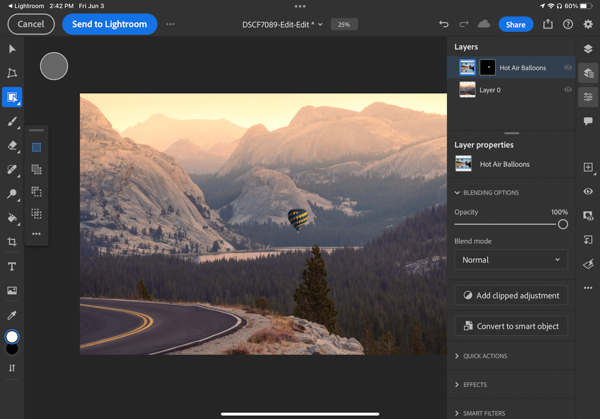Image resolution: width=600 pixels, height=419 pixels.
Task: Open the export share-sheet icon
Action: pos(548,24)
